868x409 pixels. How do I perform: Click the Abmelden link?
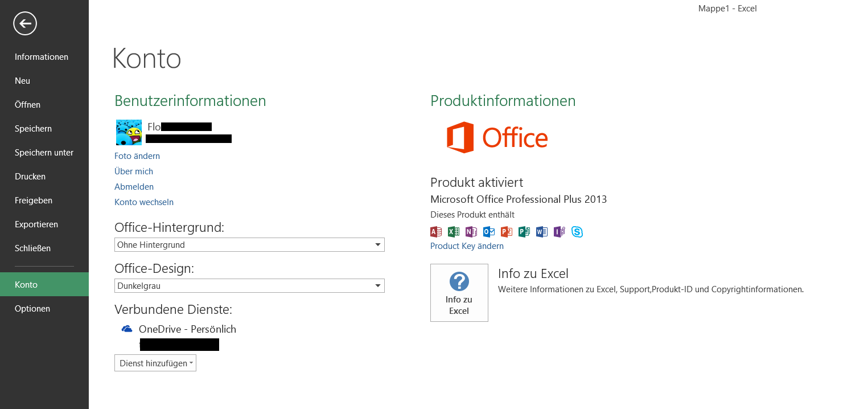click(x=134, y=187)
